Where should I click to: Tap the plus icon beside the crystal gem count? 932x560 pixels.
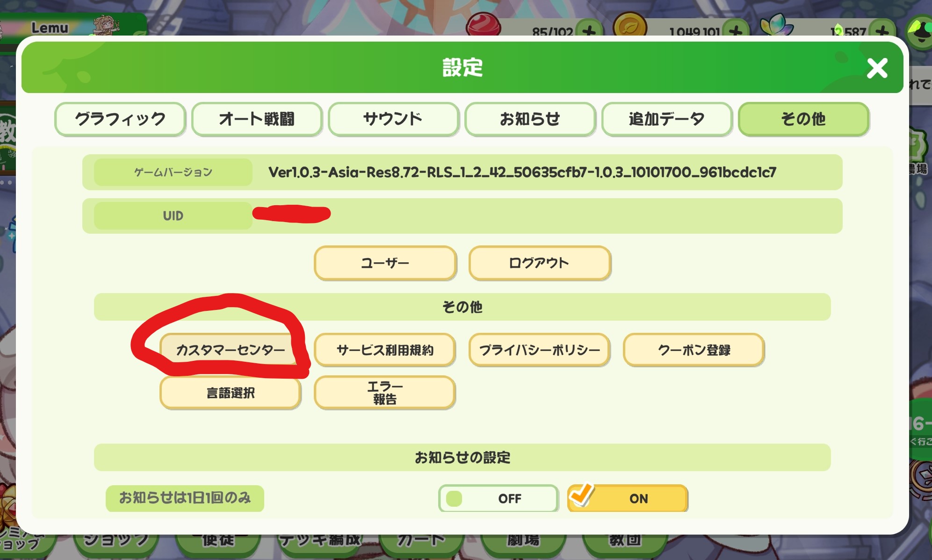(882, 29)
